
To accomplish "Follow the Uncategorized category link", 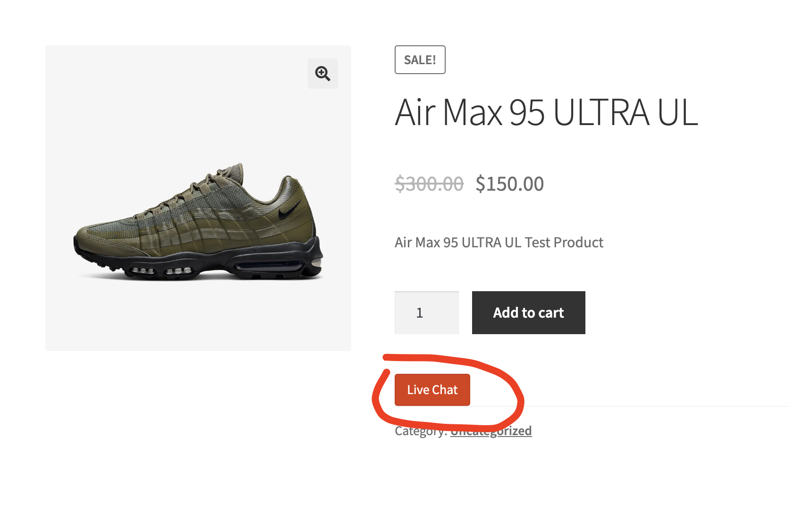I will click(x=491, y=431).
